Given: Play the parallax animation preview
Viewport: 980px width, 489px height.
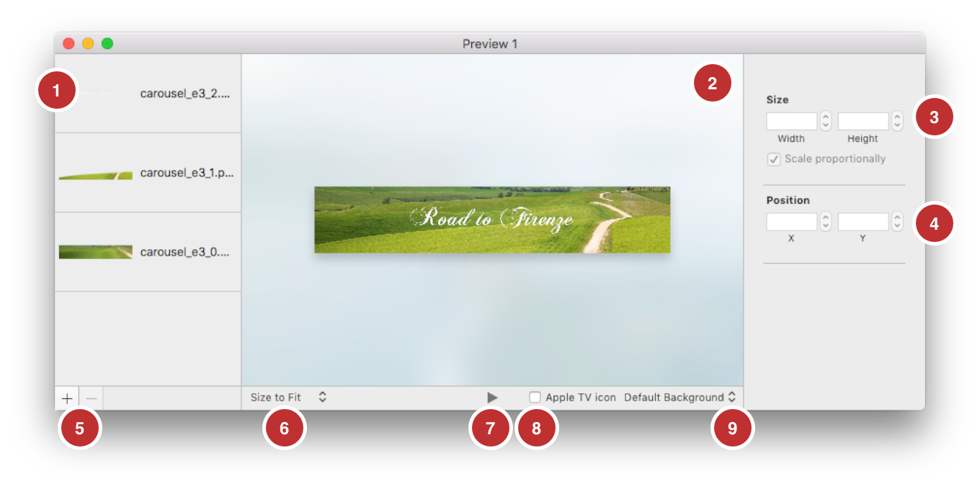Looking at the screenshot, I should pos(492,397).
